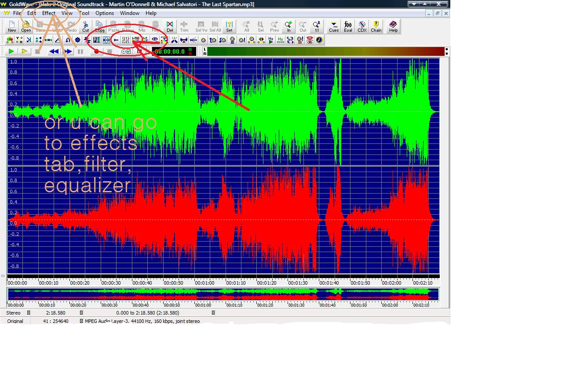The height and width of the screenshot is (392, 573).
Task: Apply the Reverse effect left-arrow icon
Action: coord(116,40)
